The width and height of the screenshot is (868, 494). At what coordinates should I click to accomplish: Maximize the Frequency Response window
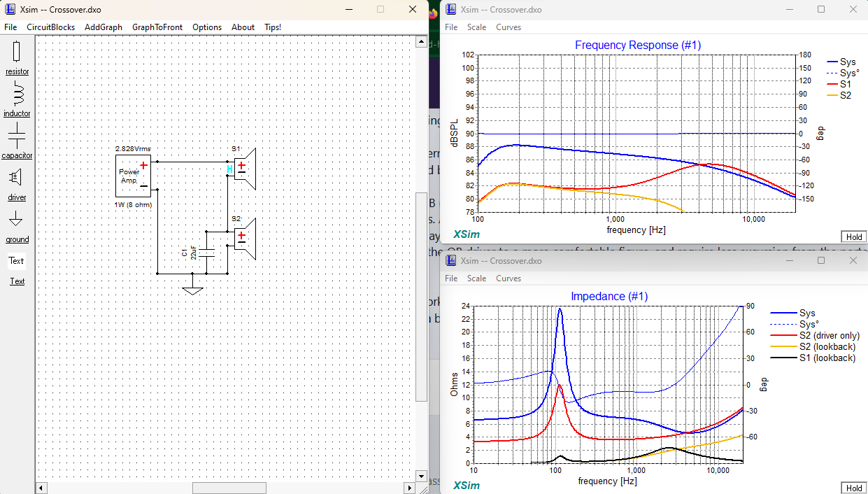821,10
